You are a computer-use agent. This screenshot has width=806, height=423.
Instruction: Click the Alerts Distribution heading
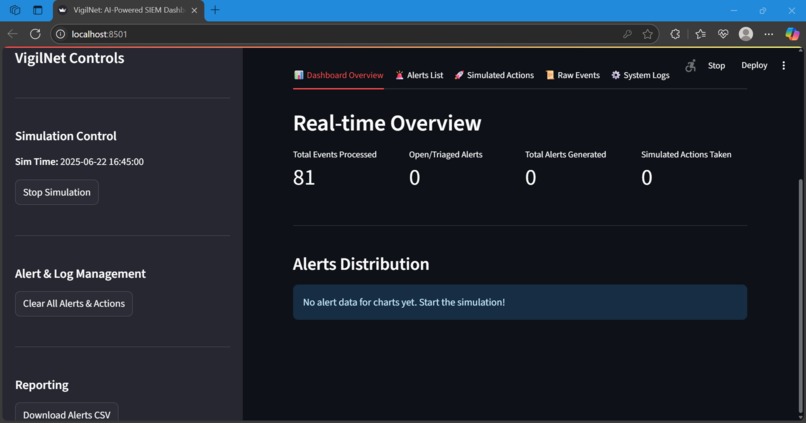[x=361, y=264]
